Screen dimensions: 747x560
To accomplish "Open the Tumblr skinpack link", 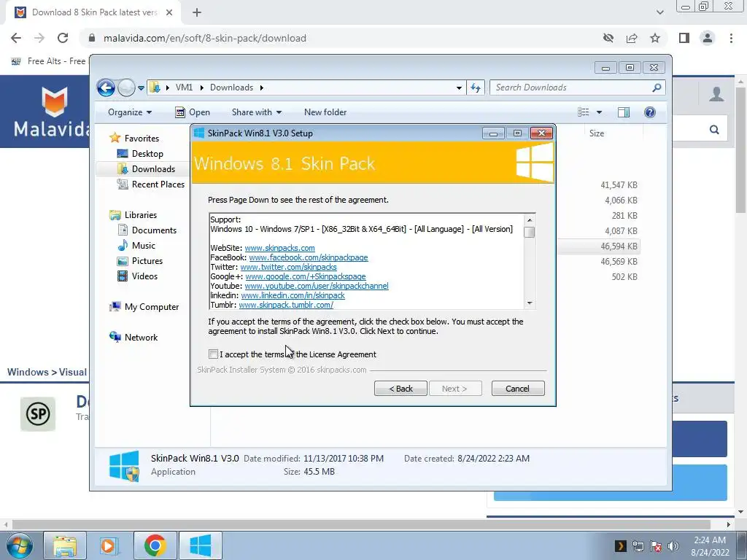I will tap(286, 306).
